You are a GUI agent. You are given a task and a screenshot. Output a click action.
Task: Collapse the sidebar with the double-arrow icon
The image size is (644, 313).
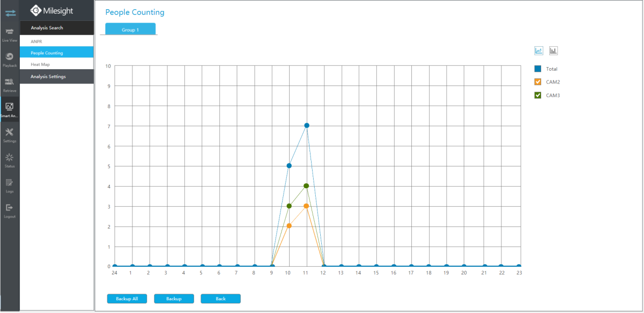tap(10, 13)
